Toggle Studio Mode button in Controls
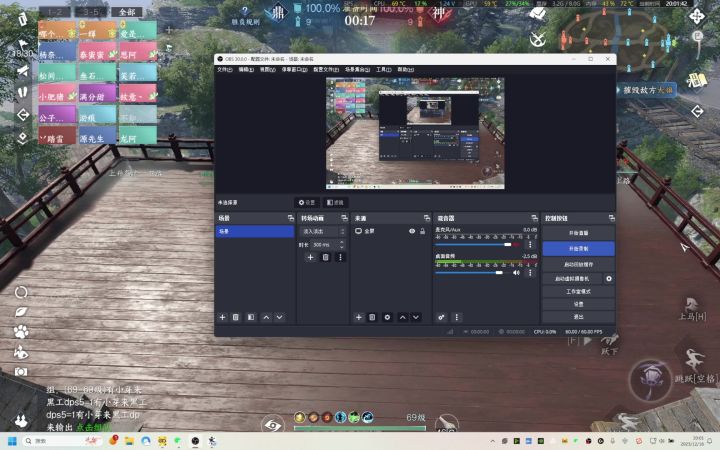The height and width of the screenshot is (450, 720). (x=578, y=292)
